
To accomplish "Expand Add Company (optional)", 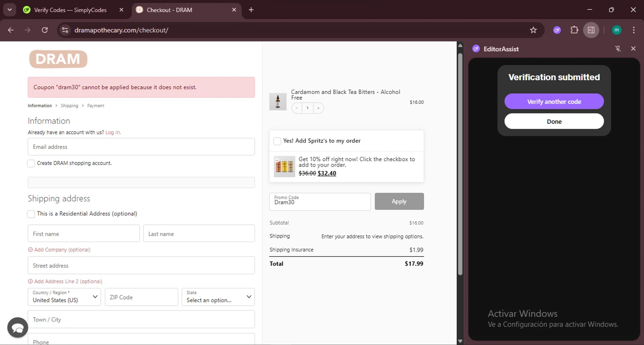I will [x=59, y=250].
